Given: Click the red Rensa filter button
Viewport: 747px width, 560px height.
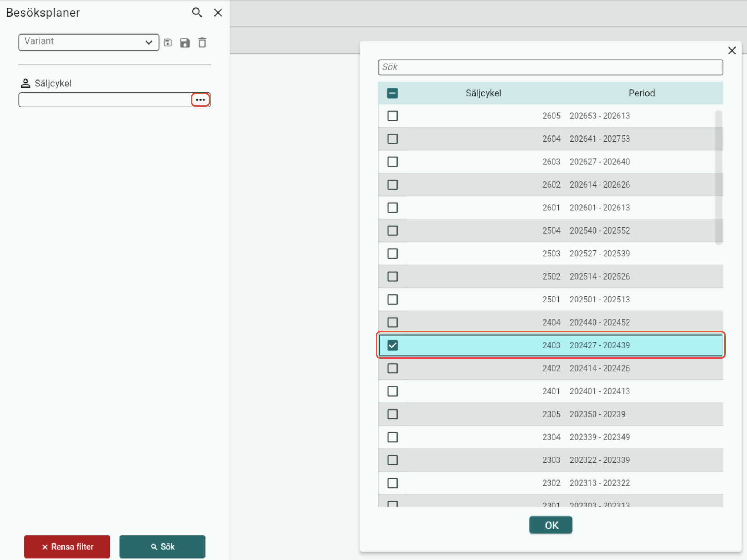Looking at the screenshot, I should pos(67,546).
